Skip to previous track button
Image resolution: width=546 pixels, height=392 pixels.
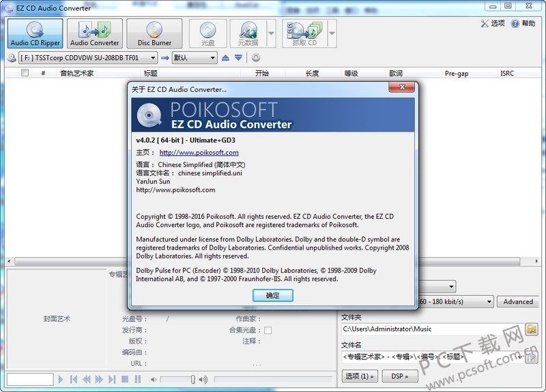[x=74, y=379]
